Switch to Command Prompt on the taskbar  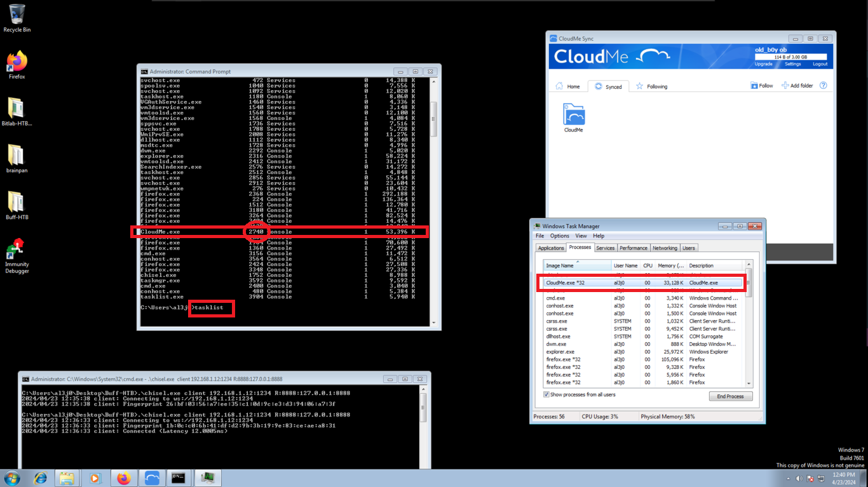point(179,478)
